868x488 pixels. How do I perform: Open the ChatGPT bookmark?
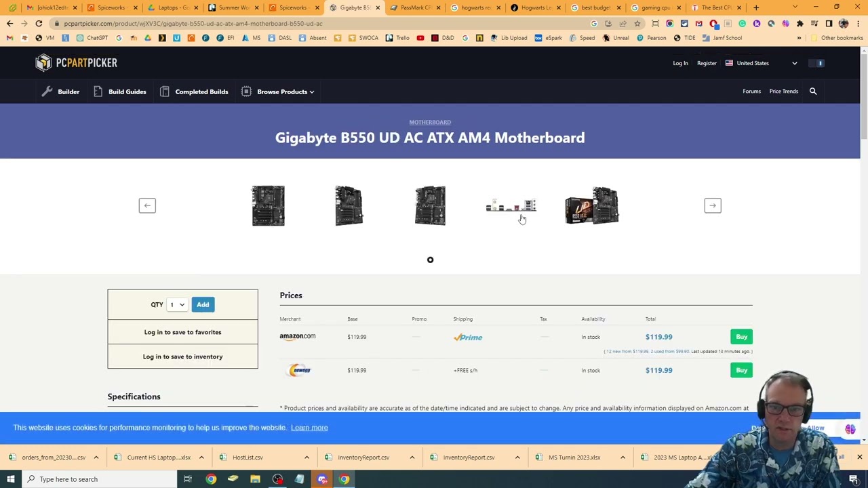[x=93, y=38]
